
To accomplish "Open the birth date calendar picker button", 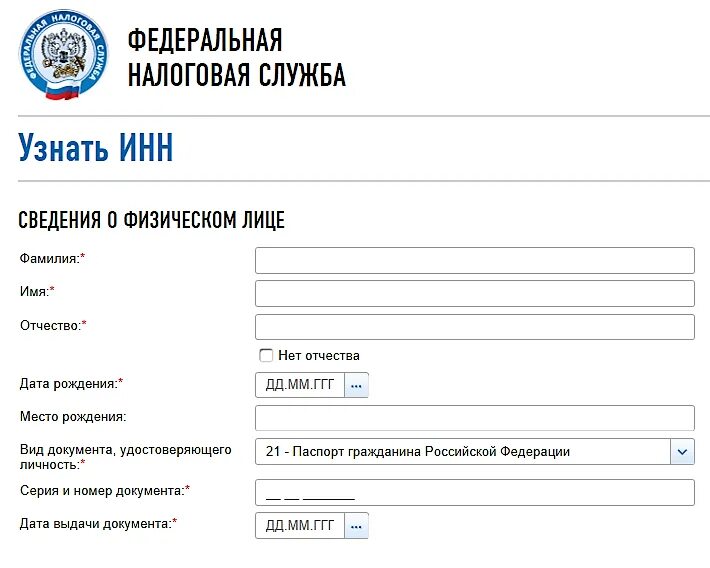I will [x=357, y=385].
